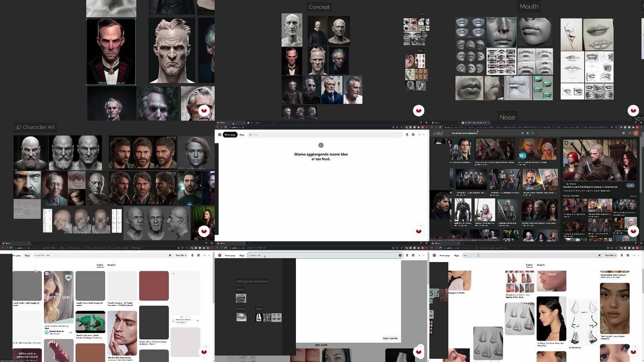Click the Visit button under Witcher preview
This screenshot has width=644, height=362.
point(630,185)
